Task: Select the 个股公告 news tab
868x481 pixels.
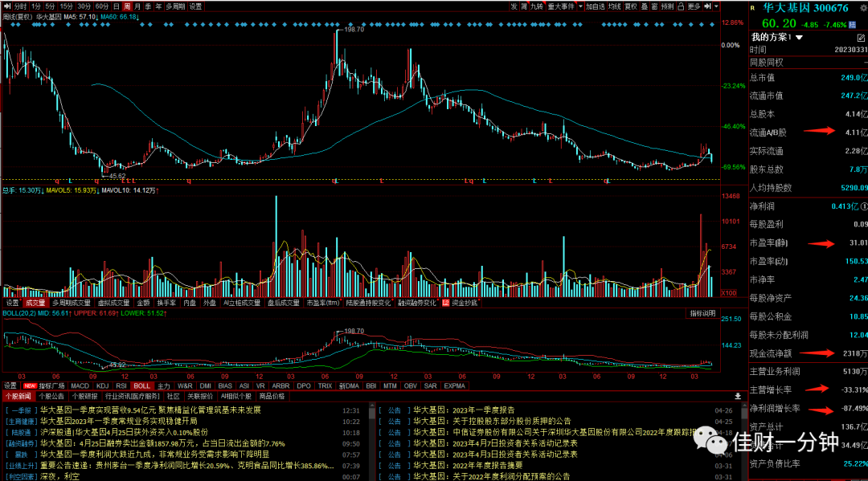Action: 51,397
